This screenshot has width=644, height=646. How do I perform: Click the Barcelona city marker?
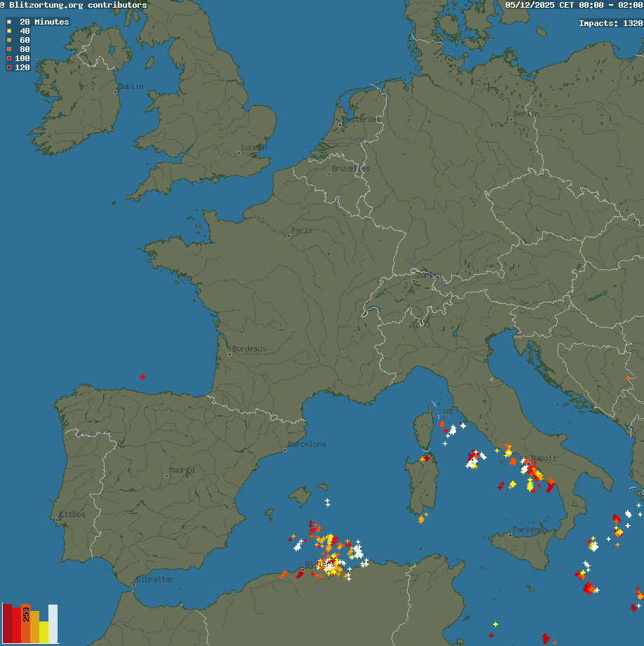[285, 450]
